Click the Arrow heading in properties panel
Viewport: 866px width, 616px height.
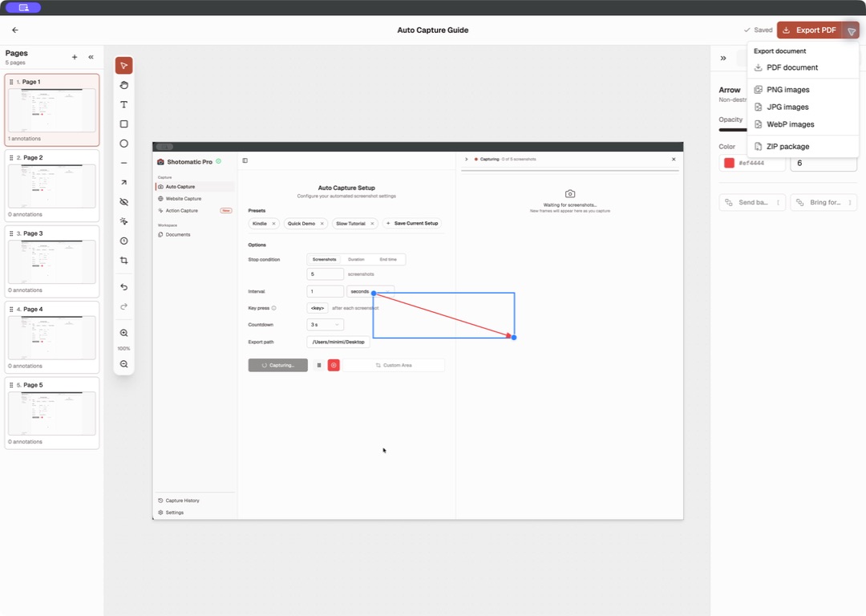[x=729, y=90]
